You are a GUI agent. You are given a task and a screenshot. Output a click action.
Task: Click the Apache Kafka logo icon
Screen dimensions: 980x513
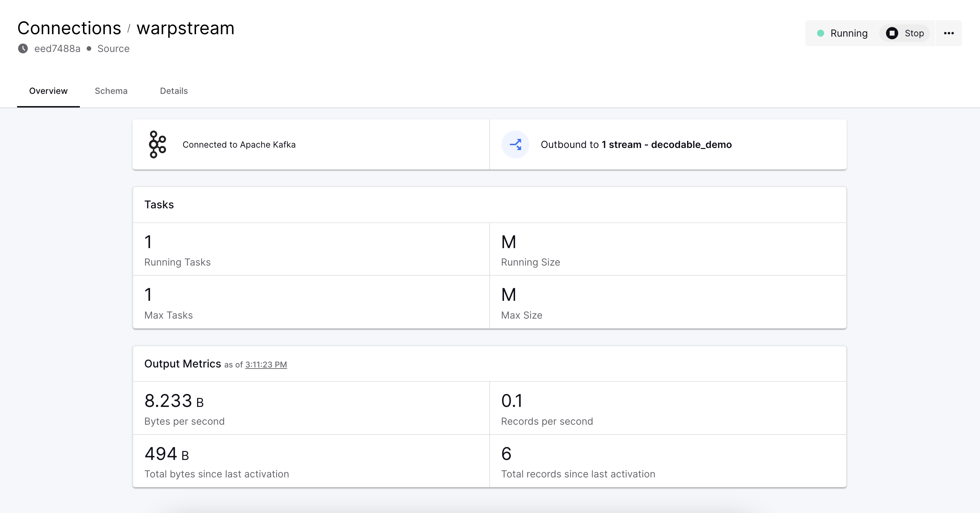coord(157,144)
